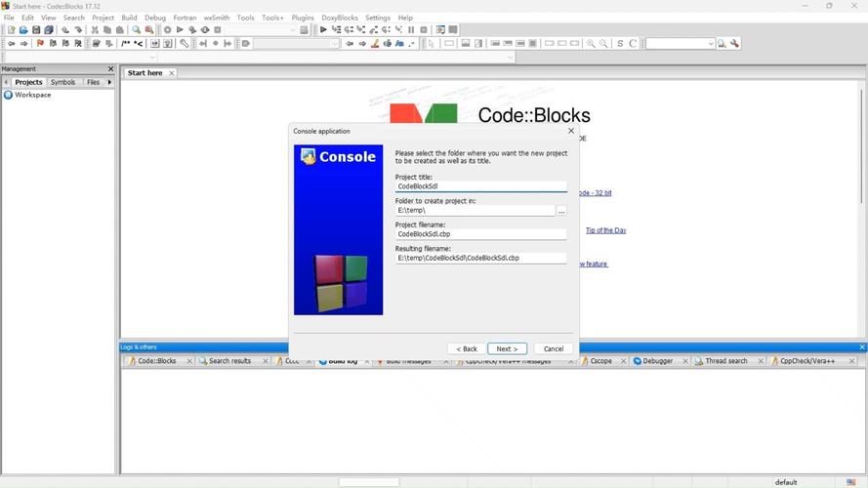
Task: Click the S toolbar icon
Action: pos(620,44)
